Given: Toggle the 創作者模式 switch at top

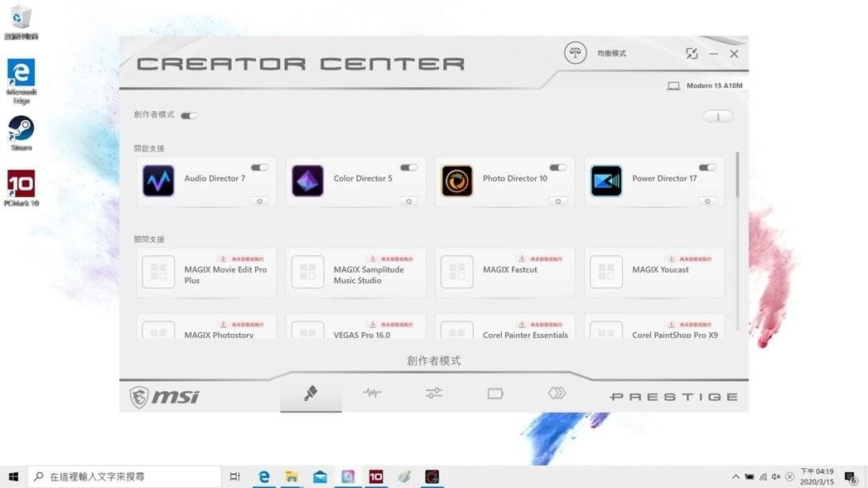Looking at the screenshot, I should 190,116.
